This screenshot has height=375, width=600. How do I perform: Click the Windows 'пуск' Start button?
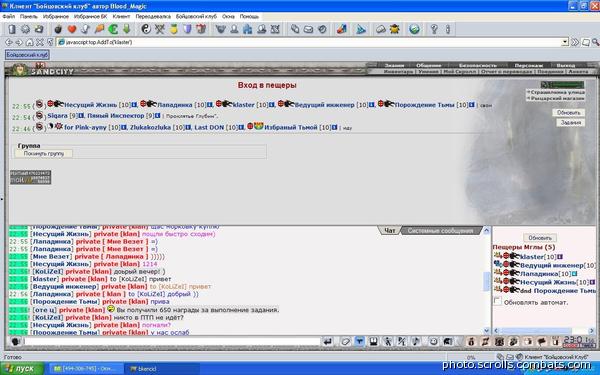point(22,369)
